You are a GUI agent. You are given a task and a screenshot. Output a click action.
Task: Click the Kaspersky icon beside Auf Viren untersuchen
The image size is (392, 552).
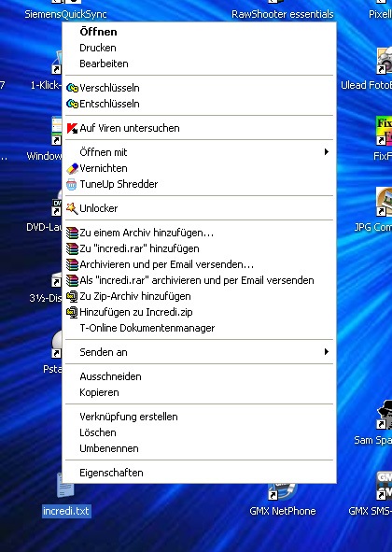(72, 128)
